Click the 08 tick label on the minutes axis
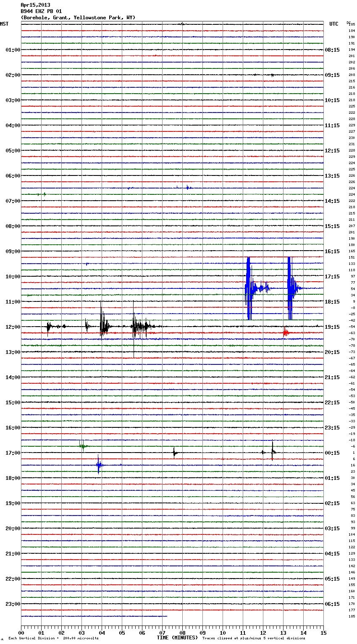 [x=182, y=633]
